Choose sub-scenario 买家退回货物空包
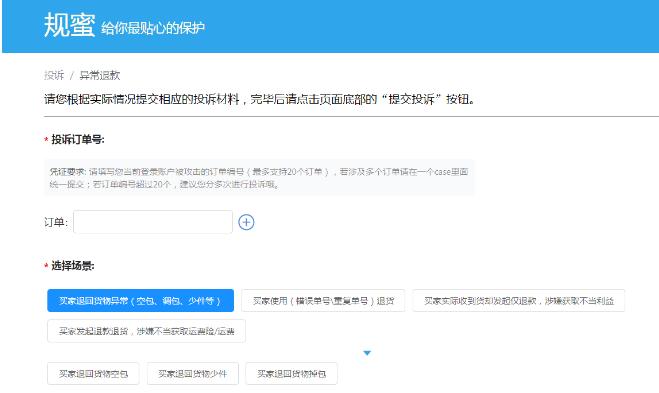This screenshot has width=659, height=393. tap(93, 373)
